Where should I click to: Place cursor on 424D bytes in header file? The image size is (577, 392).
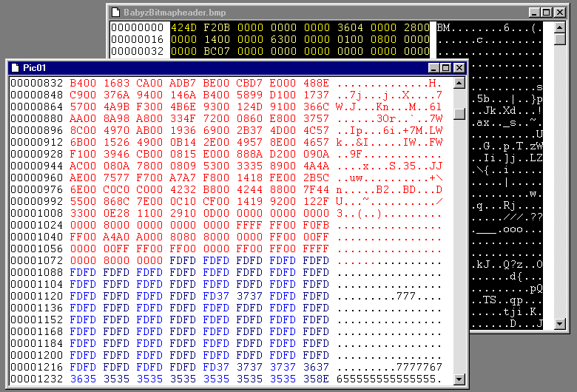(183, 28)
